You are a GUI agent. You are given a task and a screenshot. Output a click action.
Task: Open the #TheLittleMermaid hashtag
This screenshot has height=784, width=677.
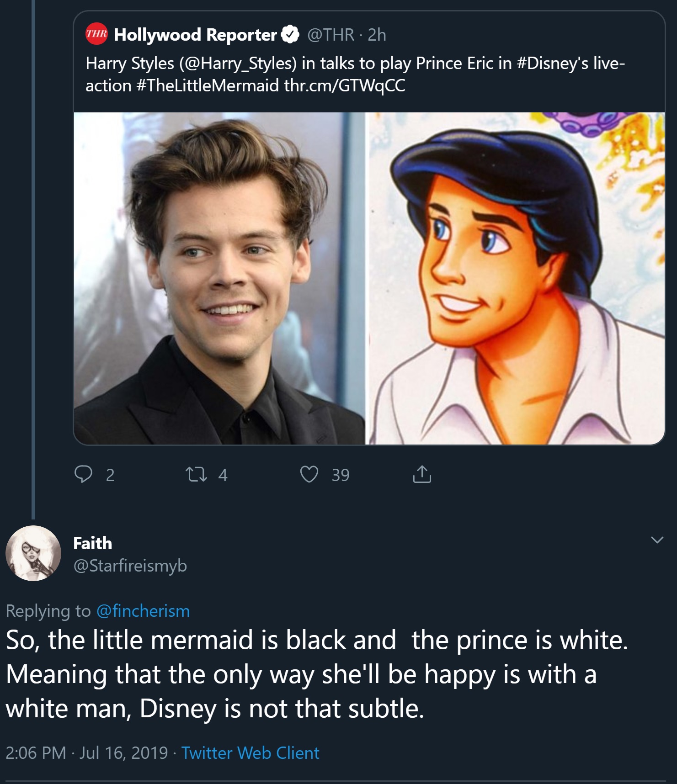(208, 85)
